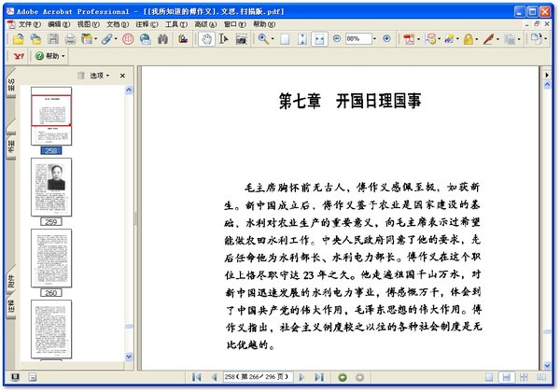Viewport: 560px width, 392px height.
Task: Expand the organizer icon dropdown arrow
Action: (x=96, y=39)
